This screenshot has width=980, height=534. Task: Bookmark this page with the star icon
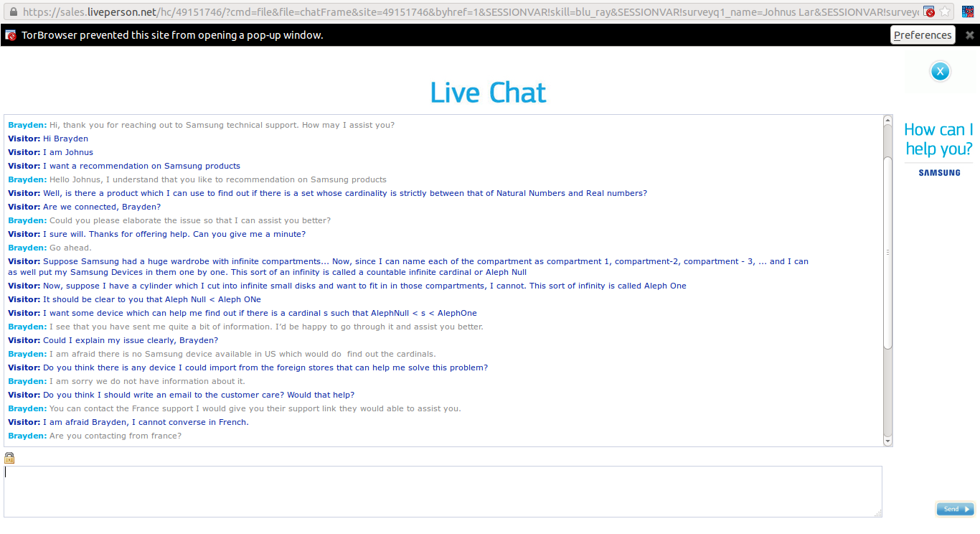point(946,11)
